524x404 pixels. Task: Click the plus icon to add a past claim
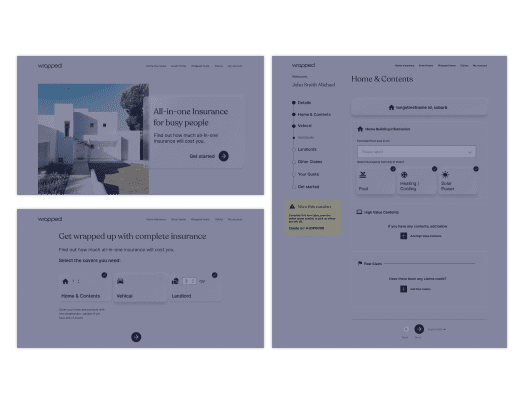coord(403,289)
